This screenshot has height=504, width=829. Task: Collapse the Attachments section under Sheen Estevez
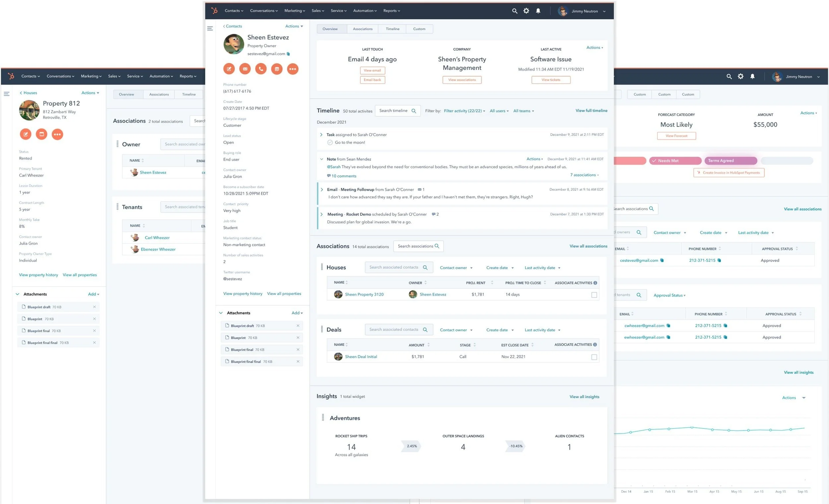(221, 313)
